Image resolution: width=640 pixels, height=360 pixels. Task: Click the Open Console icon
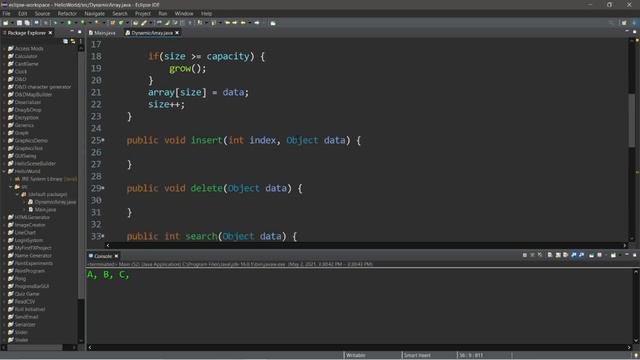pos(613,255)
